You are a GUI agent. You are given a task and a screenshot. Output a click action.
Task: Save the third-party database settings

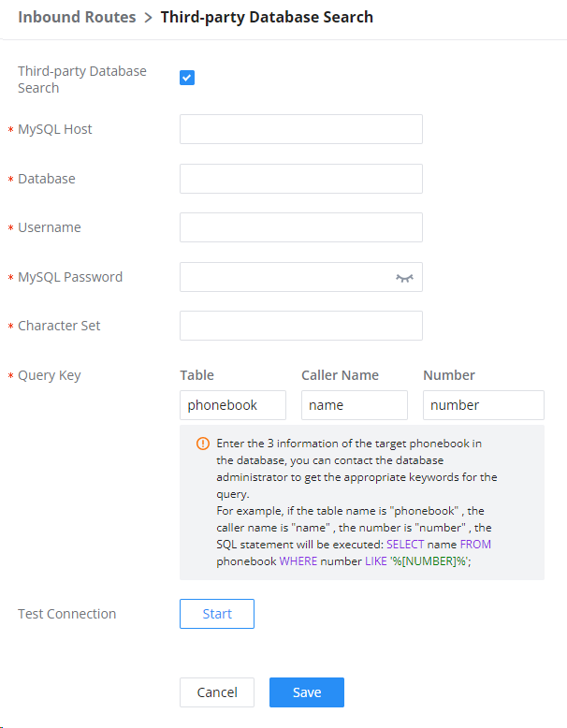307,692
